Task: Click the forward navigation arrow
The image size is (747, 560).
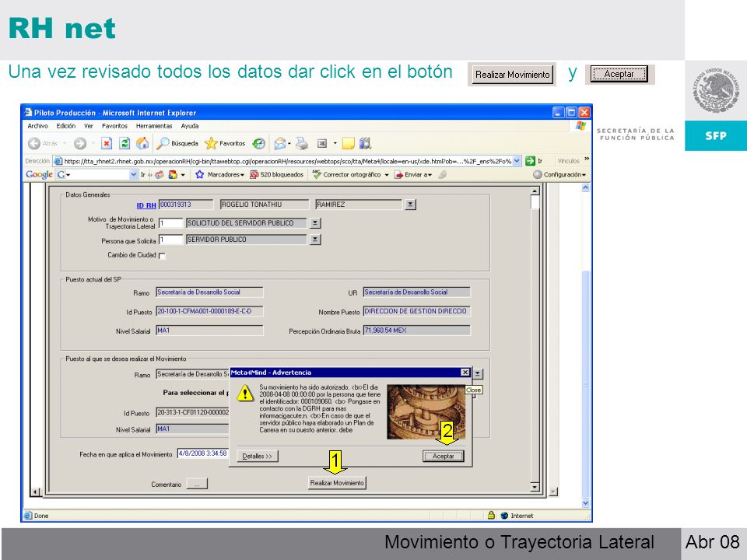Action: pyautogui.click(x=80, y=143)
